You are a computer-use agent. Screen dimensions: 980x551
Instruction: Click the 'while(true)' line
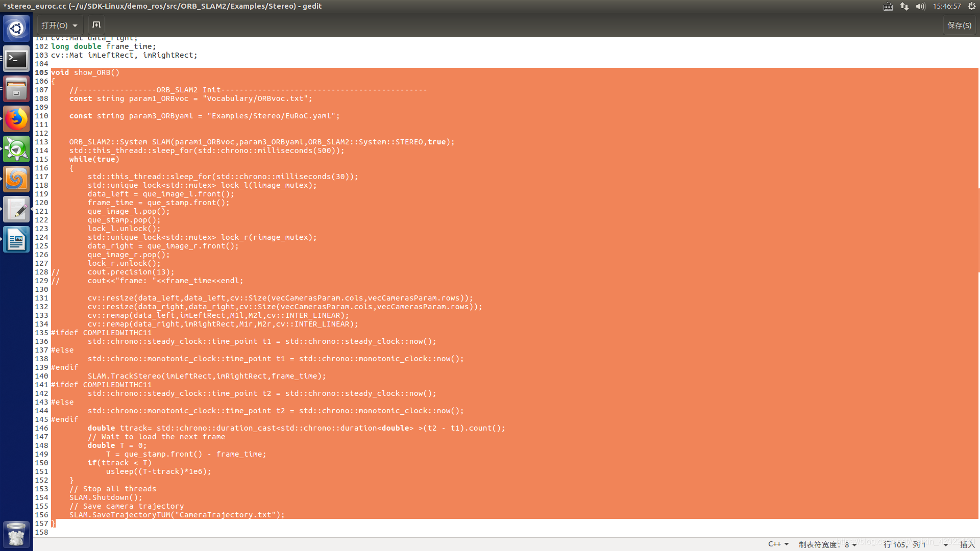pyautogui.click(x=94, y=159)
